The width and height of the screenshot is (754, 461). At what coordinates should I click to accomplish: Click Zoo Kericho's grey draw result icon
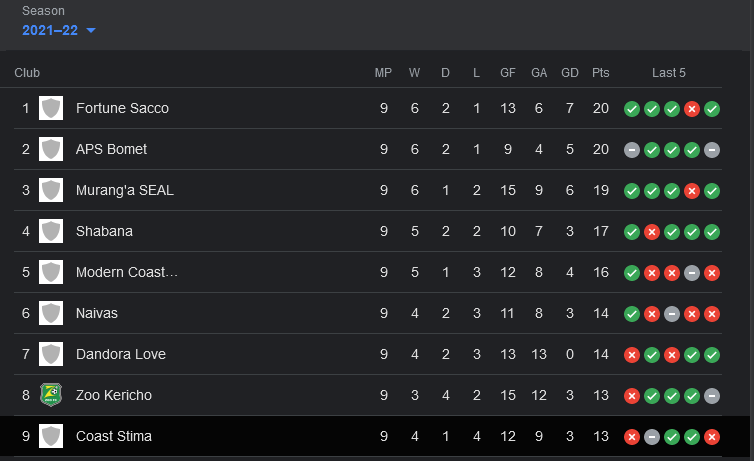click(712, 396)
